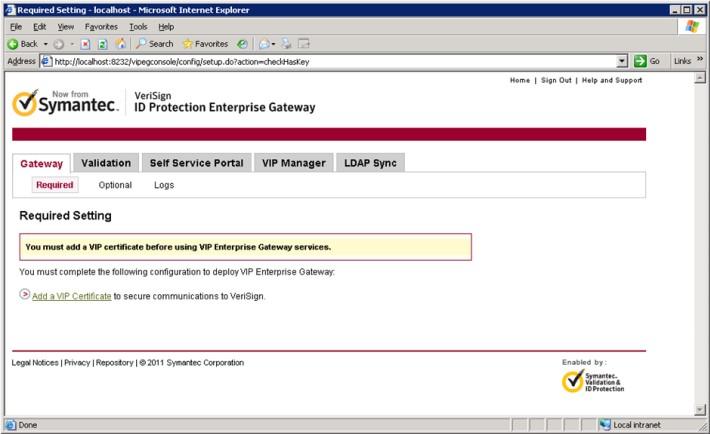Click the Local intranet zone status icon
Viewport: 710px width, 434px height.
coord(604,425)
